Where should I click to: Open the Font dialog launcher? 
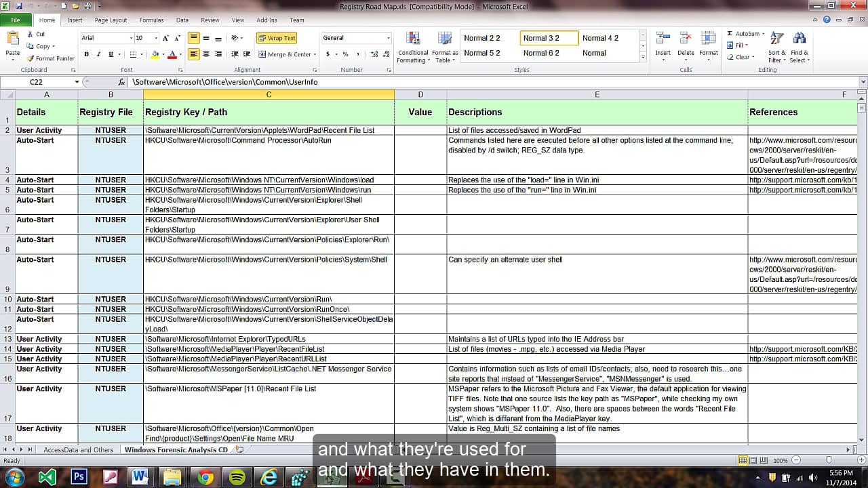click(180, 70)
